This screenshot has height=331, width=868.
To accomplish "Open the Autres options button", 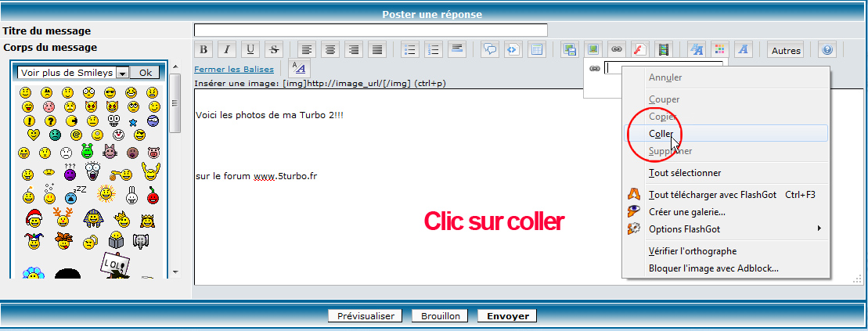I will click(x=786, y=50).
